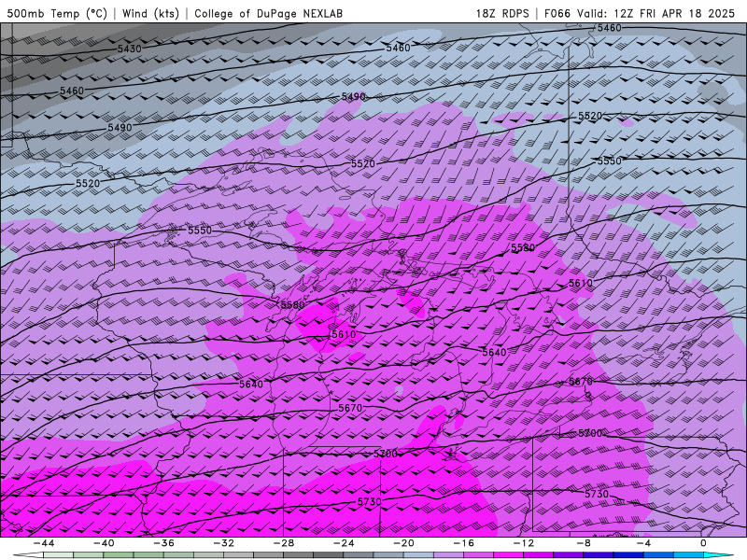Viewport: 747px width, 560px height.
Task: Click the -12 color scale label
Action: pyautogui.click(x=524, y=543)
